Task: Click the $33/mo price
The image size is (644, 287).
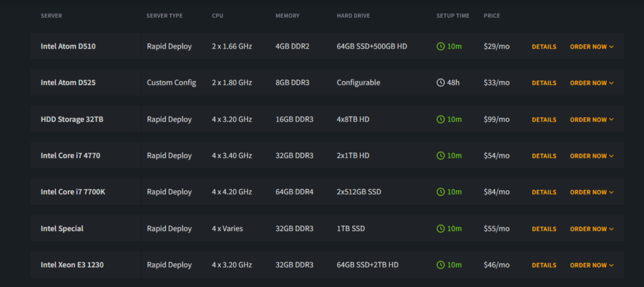Action: pos(497,82)
